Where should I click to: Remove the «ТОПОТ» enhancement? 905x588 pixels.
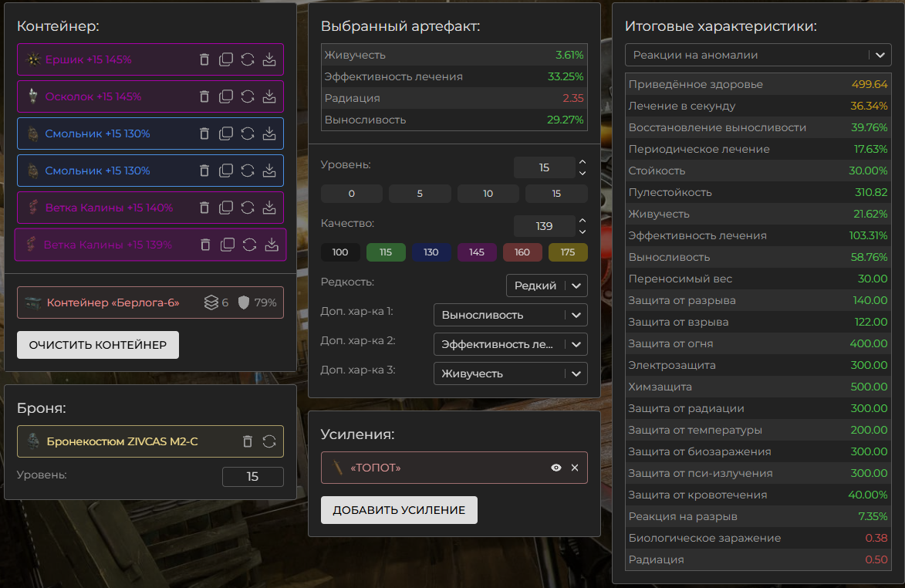(575, 468)
